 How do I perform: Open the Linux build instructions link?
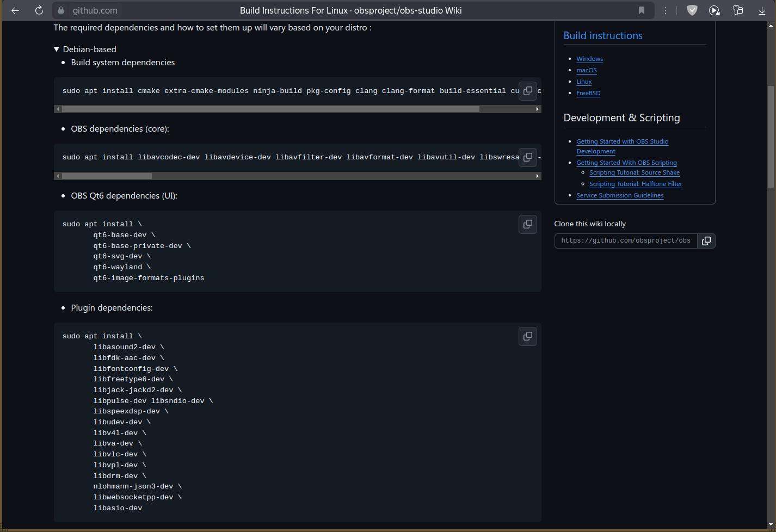point(584,82)
